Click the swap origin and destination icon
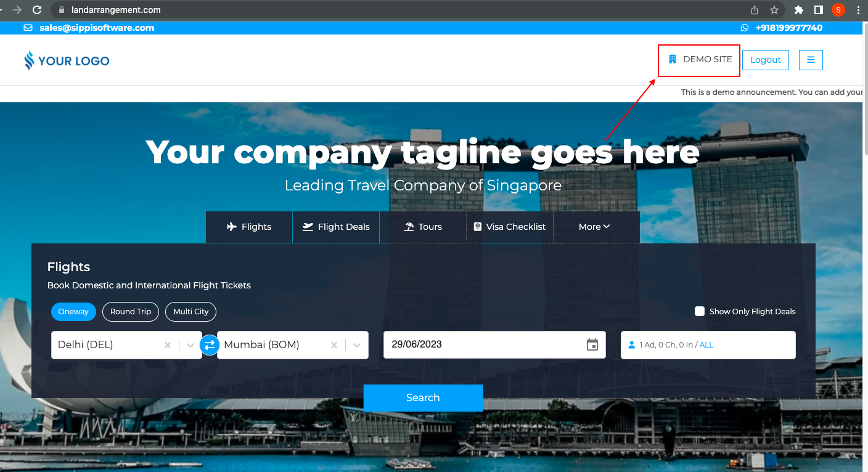Image resolution: width=868 pixels, height=472 pixels. pyautogui.click(x=210, y=345)
